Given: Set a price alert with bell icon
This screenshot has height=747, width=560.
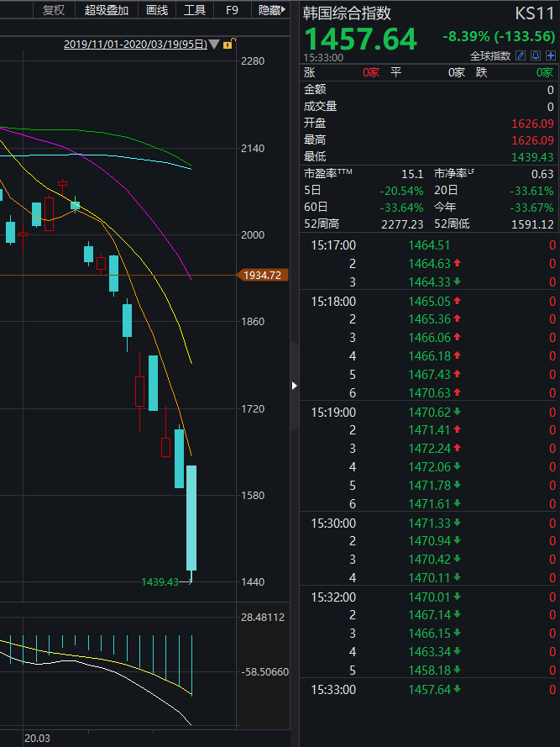Looking at the screenshot, I should (536, 55).
